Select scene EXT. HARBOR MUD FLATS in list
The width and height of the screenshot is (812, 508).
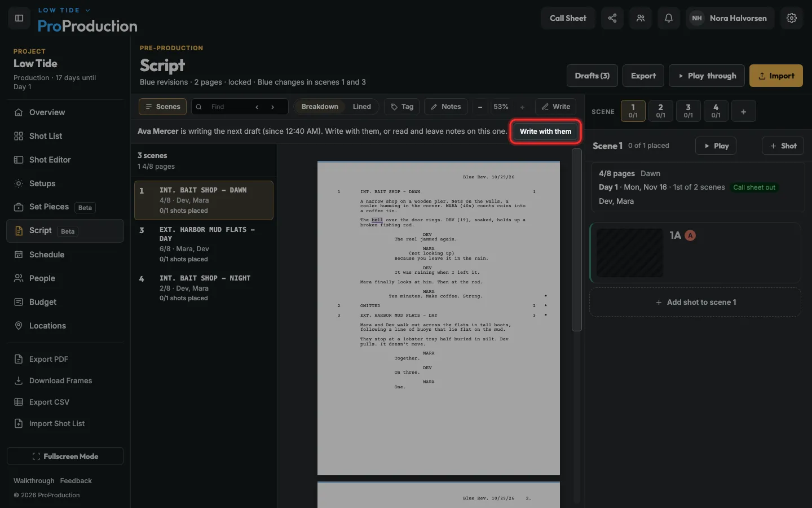coord(204,244)
